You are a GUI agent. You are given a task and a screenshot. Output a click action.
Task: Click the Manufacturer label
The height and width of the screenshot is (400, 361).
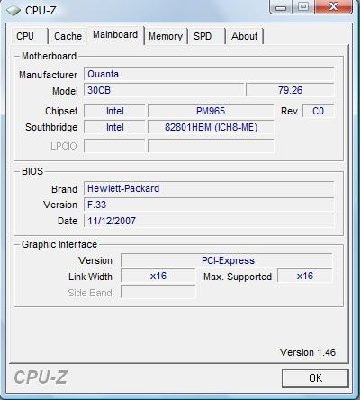(x=48, y=74)
